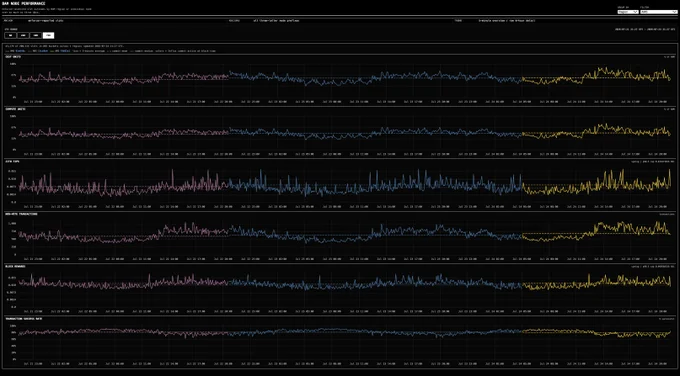This screenshot has width=680, height=376.
Task: Open the Filter dropdown at top right
Action: point(658,12)
